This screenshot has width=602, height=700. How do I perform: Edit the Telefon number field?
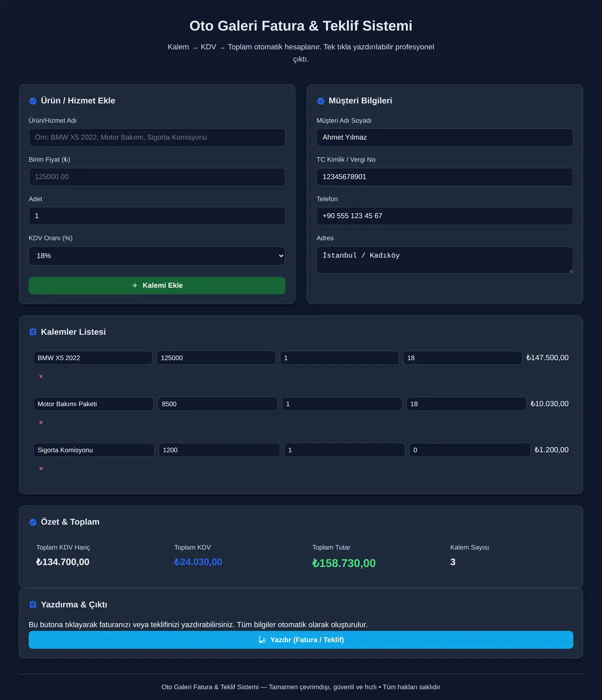(444, 216)
